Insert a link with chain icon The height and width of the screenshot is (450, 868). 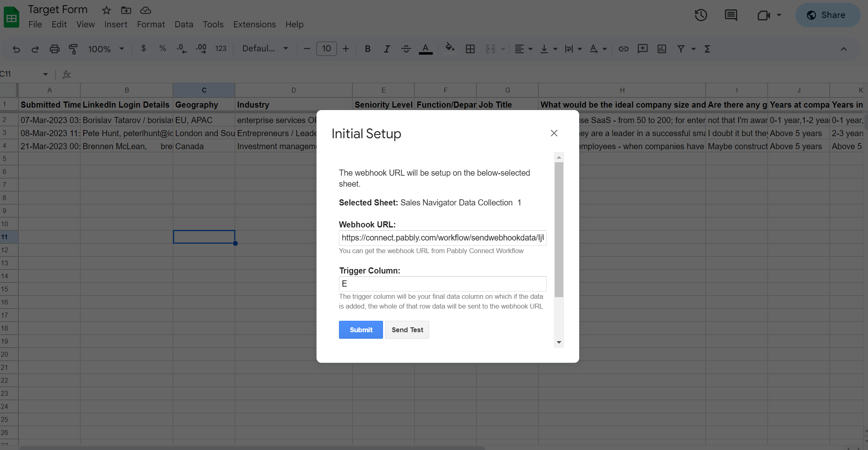pyautogui.click(x=623, y=49)
